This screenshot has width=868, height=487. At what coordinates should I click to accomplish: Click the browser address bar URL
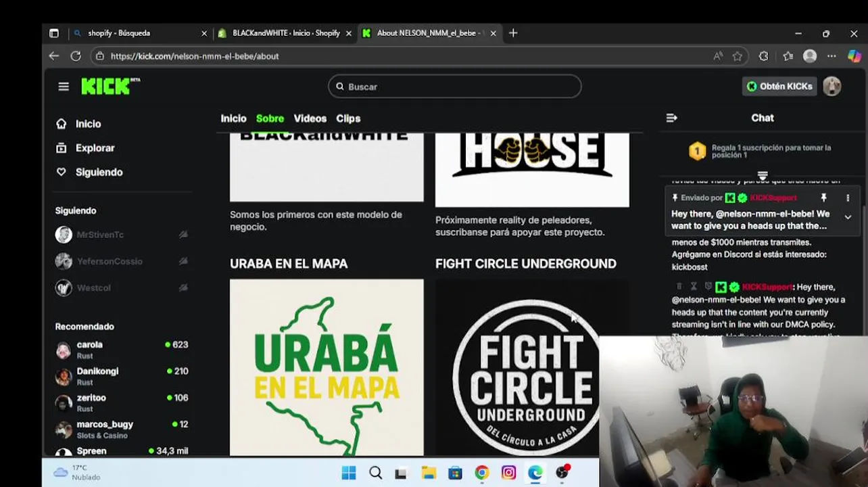point(195,56)
